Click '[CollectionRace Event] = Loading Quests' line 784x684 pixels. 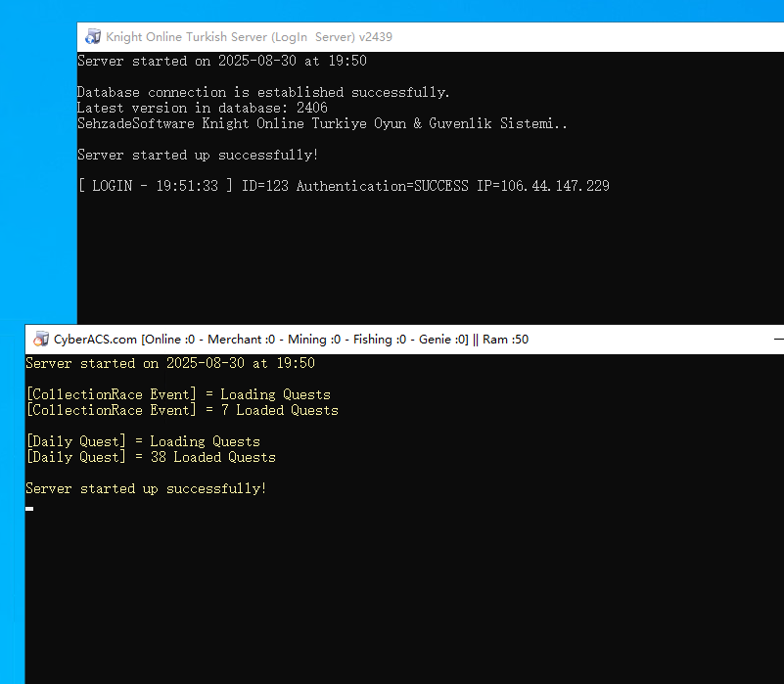pyautogui.click(x=178, y=394)
